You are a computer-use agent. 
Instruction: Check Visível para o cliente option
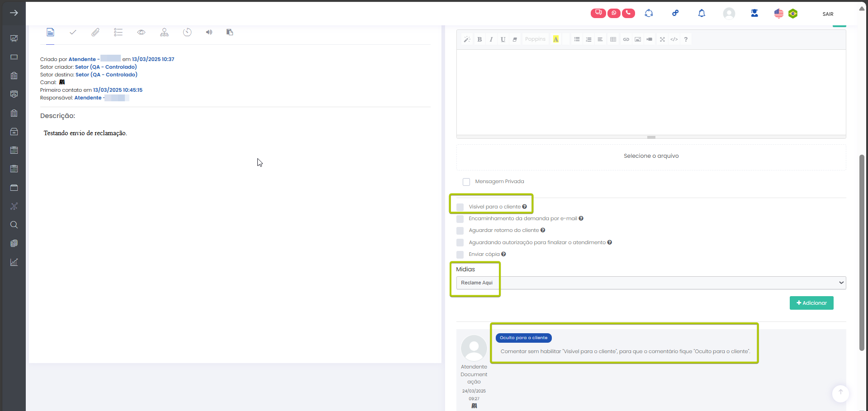[x=460, y=207]
